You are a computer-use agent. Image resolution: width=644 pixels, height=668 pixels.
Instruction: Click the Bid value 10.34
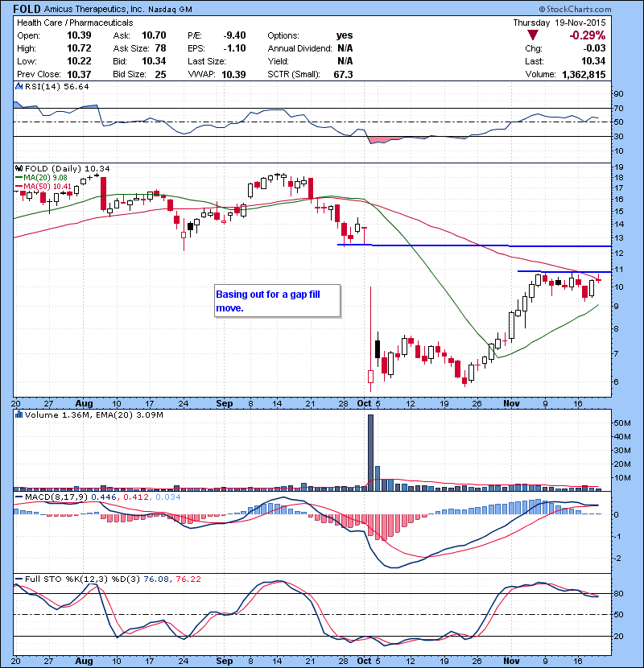154,61
